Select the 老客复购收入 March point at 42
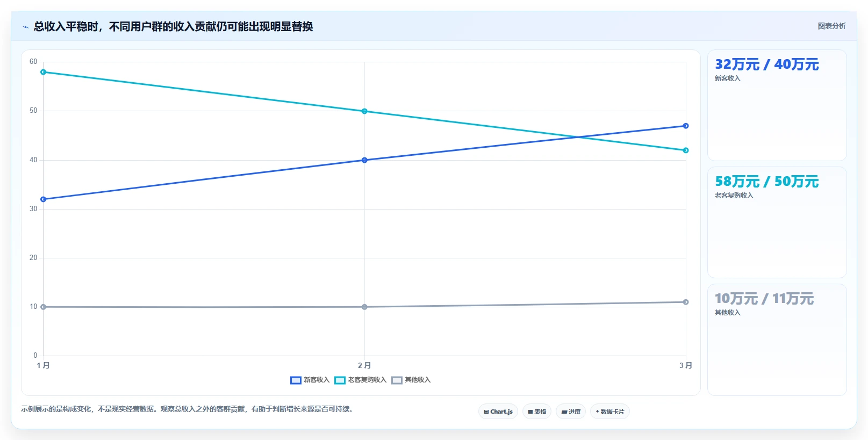 686,150
